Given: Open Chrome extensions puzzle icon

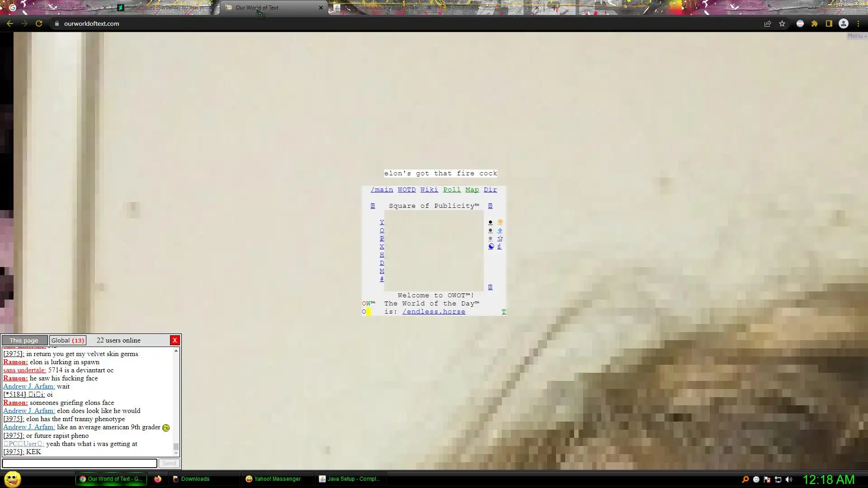Looking at the screenshot, I should [815, 23].
